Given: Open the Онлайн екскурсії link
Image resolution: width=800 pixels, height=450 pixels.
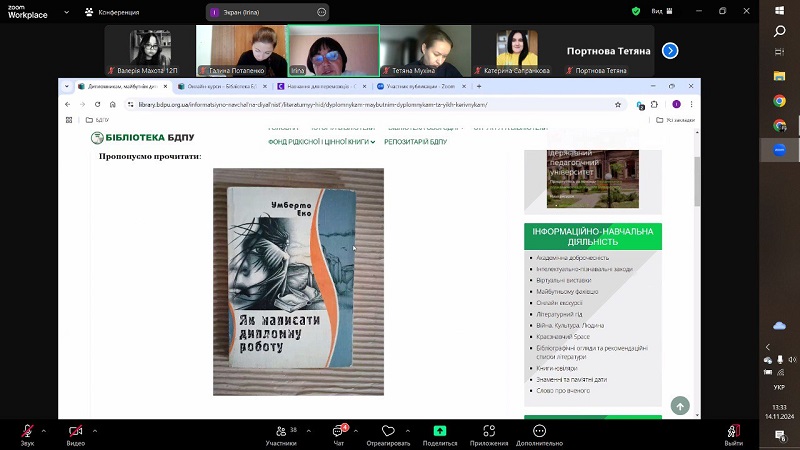Looking at the screenshot, I should click(x=559, y=303).
